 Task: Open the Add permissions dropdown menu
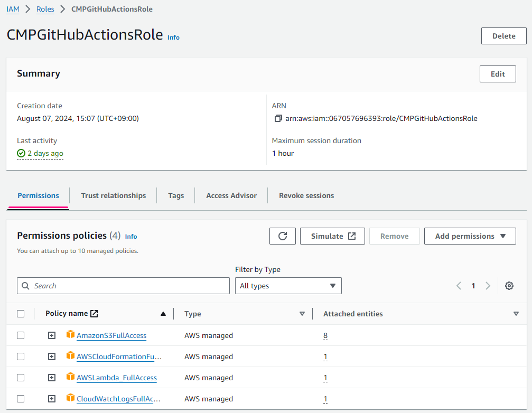click(x=470, y=236)
